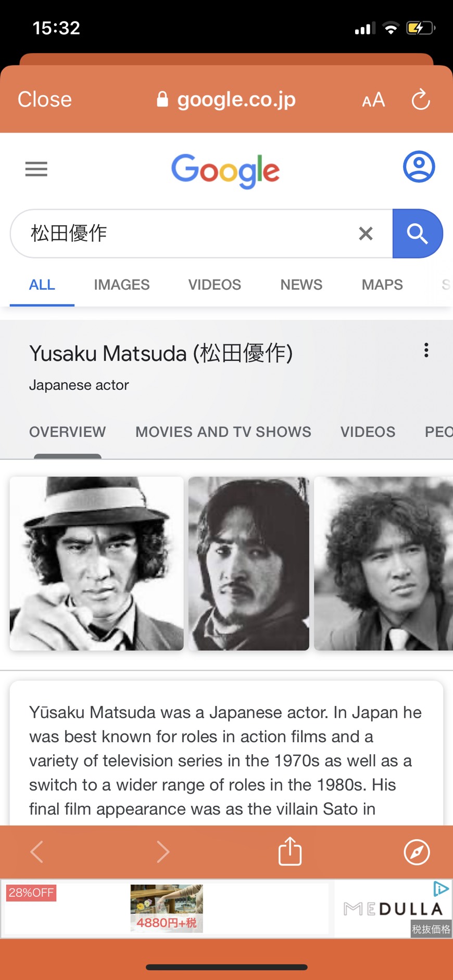
Task: Tap the Google account profile icon
Action: pyautogui.click(x=419, y=166)
